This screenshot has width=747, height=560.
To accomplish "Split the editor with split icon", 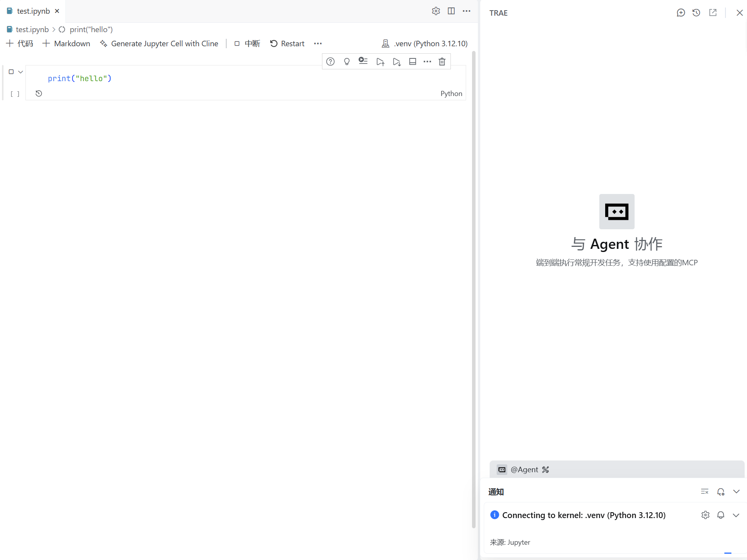I will point(451,11).
